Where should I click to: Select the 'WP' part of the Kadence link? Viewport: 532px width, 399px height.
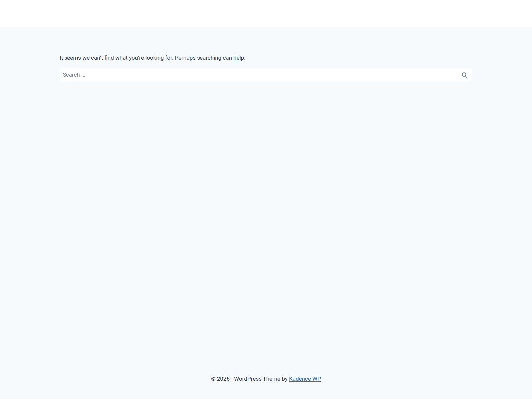pyautogui.click(x=317, y=379)
